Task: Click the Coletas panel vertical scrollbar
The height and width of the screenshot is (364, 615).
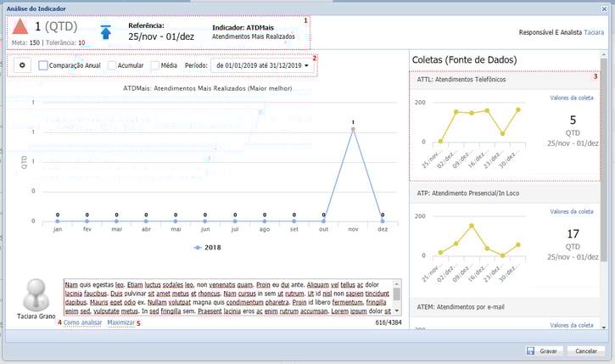Action: pyautogui.click(x=604, y=159)
